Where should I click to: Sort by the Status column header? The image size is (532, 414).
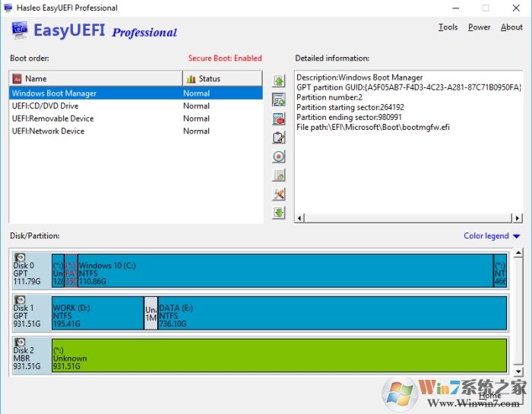(223, 79)
